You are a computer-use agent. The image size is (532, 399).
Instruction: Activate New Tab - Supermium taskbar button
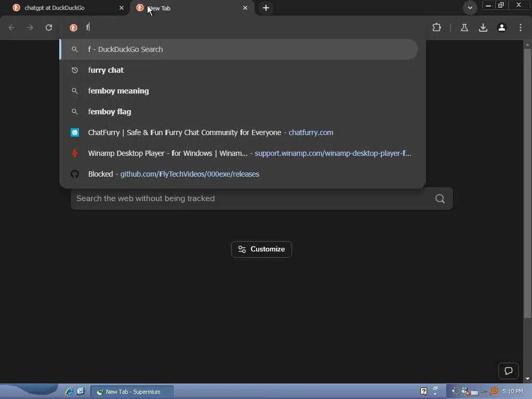point(132,392)
